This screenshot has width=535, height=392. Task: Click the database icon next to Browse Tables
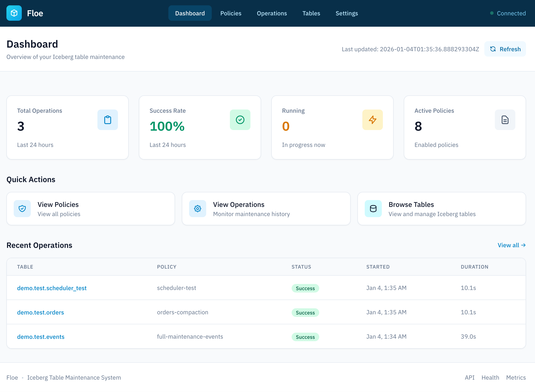[373, 209]
